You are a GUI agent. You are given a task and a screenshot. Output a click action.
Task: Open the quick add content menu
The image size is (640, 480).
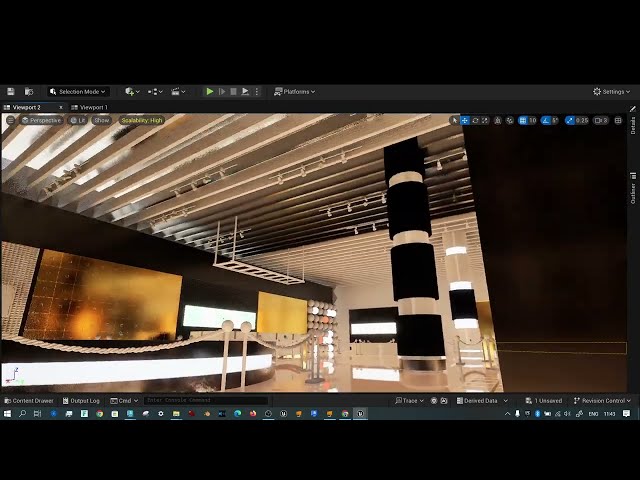[x=132, y=91]
